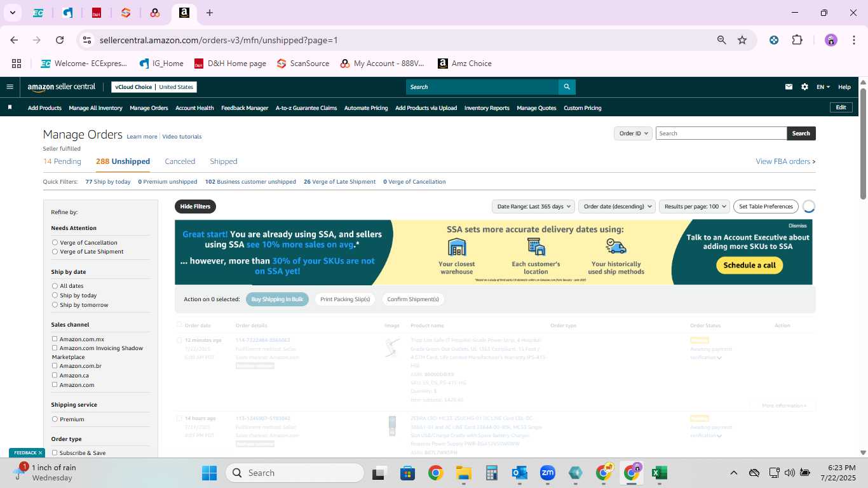
Task: Check the Amazon.com.mx sales channel
Action: pos(55,339)
